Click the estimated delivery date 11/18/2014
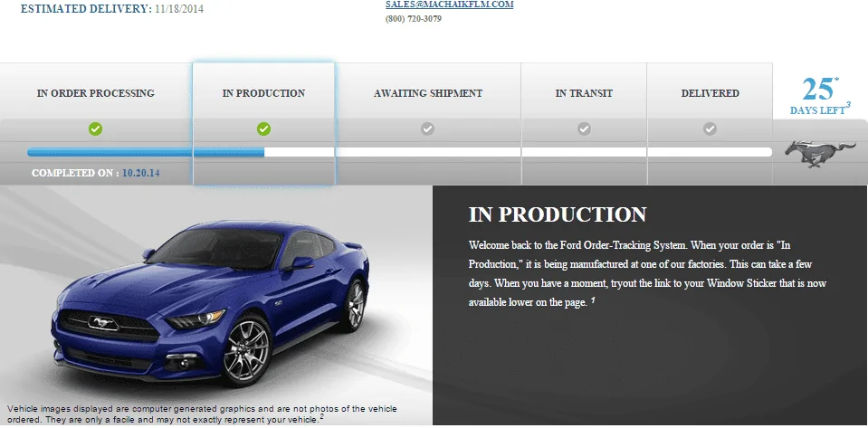Image resolution: width=868 pixels, height=428 pixels. pos(179,9)
